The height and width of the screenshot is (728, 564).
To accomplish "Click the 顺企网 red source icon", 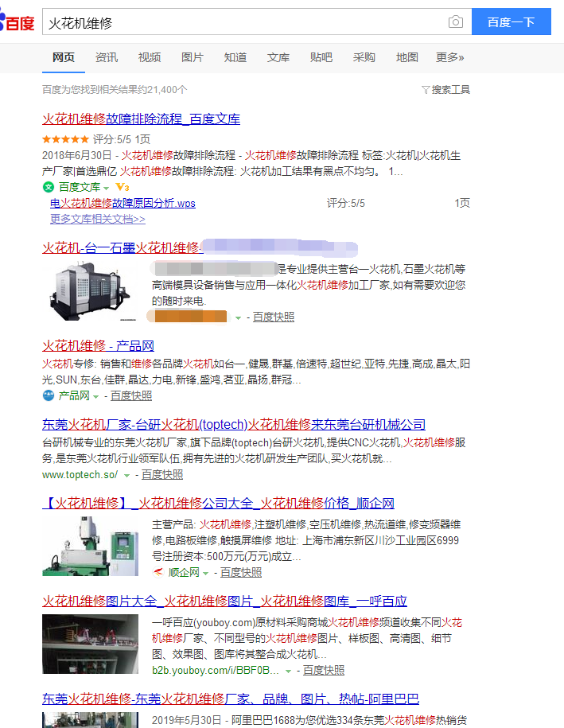I will [158, 572].
